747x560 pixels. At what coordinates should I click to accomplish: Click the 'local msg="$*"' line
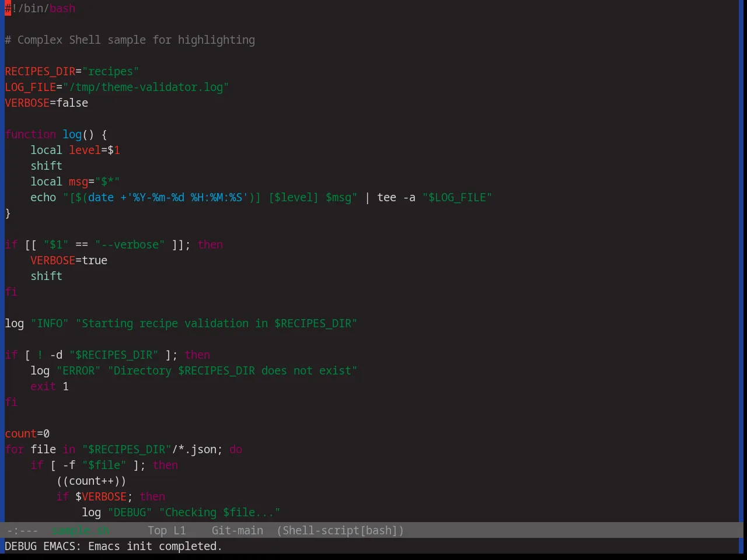click(x=75, y=181)
